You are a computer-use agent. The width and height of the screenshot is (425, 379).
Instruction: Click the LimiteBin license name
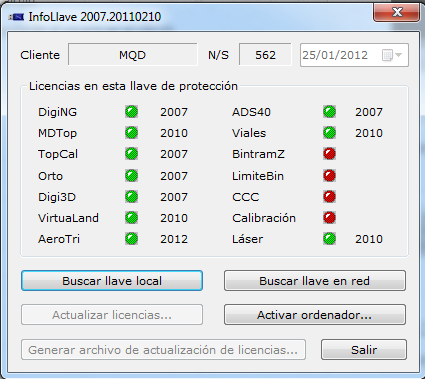coord(258,176)
